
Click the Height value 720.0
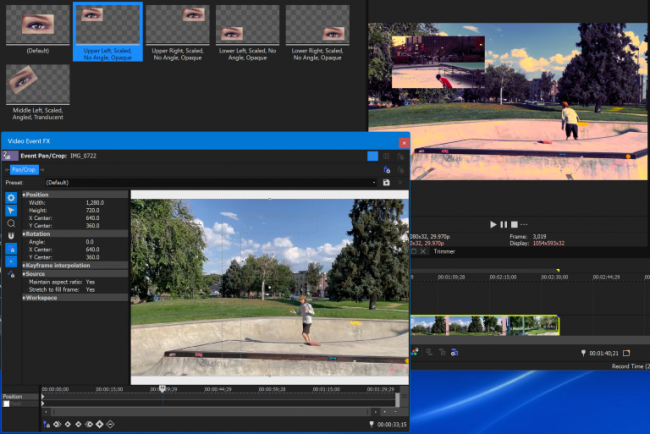click(x=92, y=210)
